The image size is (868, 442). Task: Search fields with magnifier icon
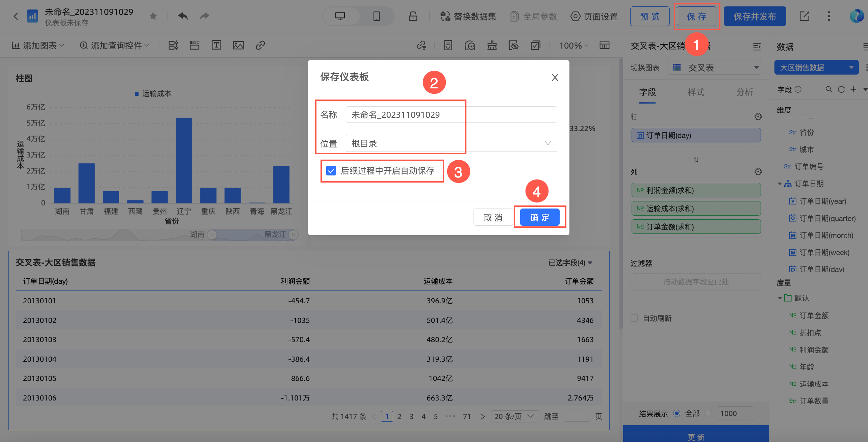[828, 89]
